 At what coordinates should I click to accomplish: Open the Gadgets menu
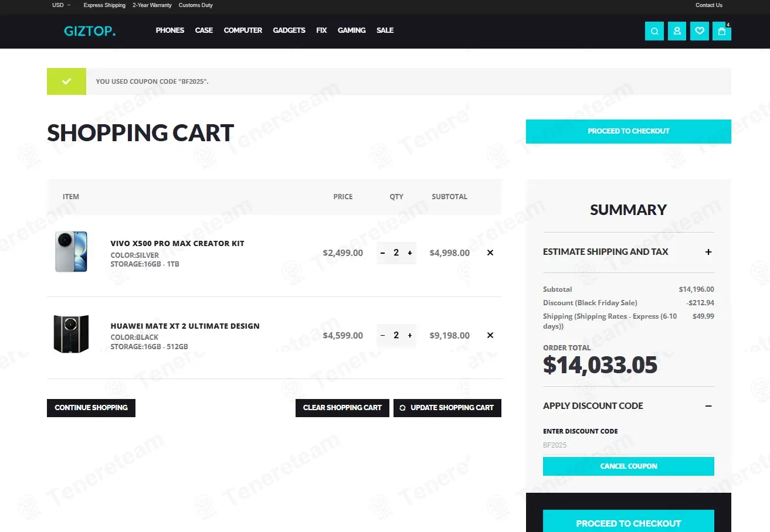289,30
